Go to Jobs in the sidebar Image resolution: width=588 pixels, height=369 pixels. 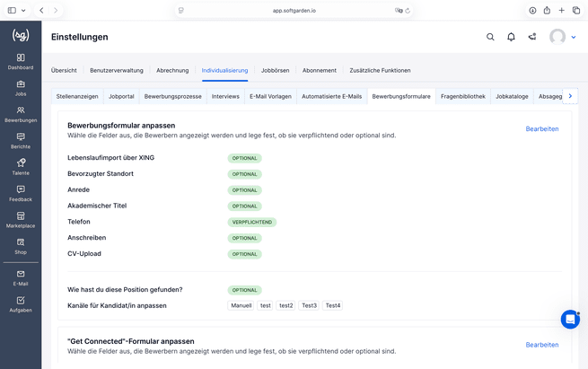21,88
